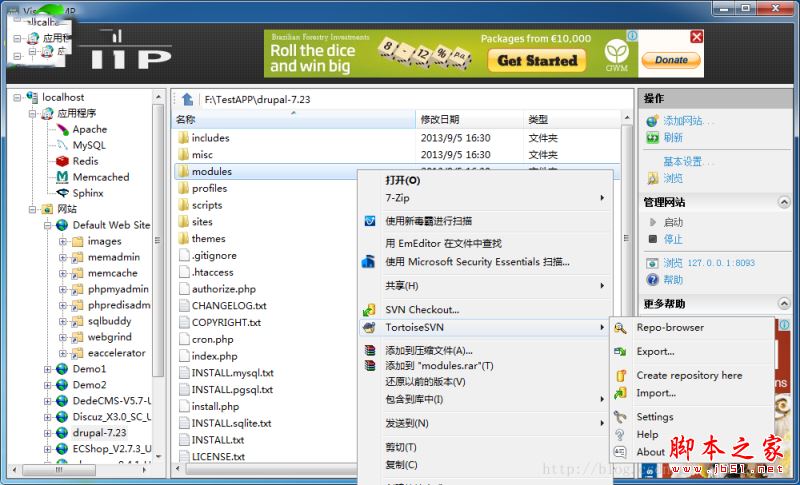This screenshot has width=800, height=485.
Task: Click the add website globe icon
Action: click(x=652, y=121)
